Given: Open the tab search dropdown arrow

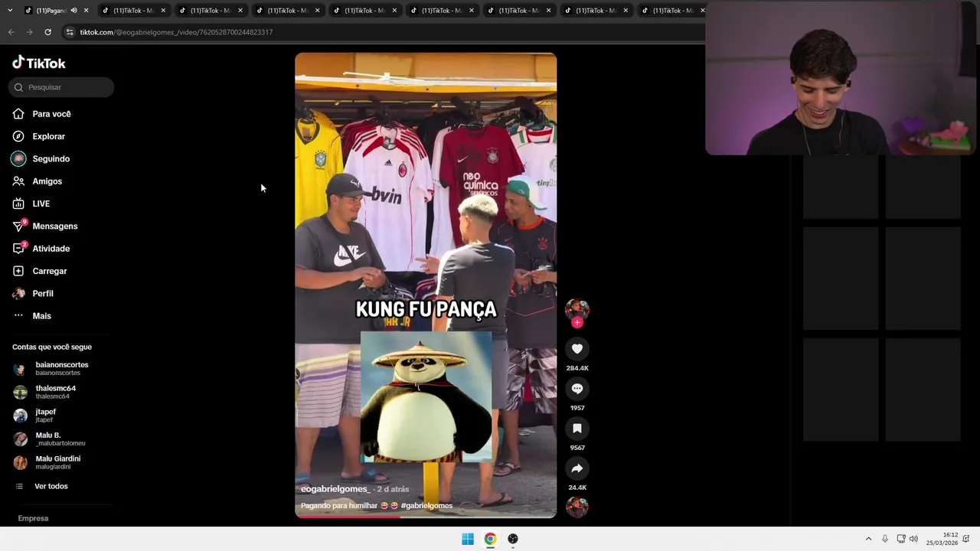Looking at the screenshot, I should click(x=10, y=11).
